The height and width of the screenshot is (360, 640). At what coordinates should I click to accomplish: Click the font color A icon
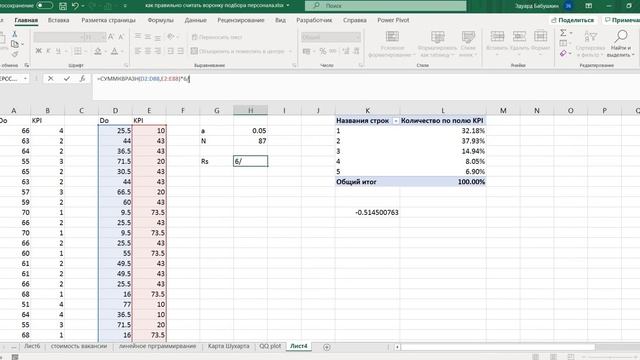(115, 51)
